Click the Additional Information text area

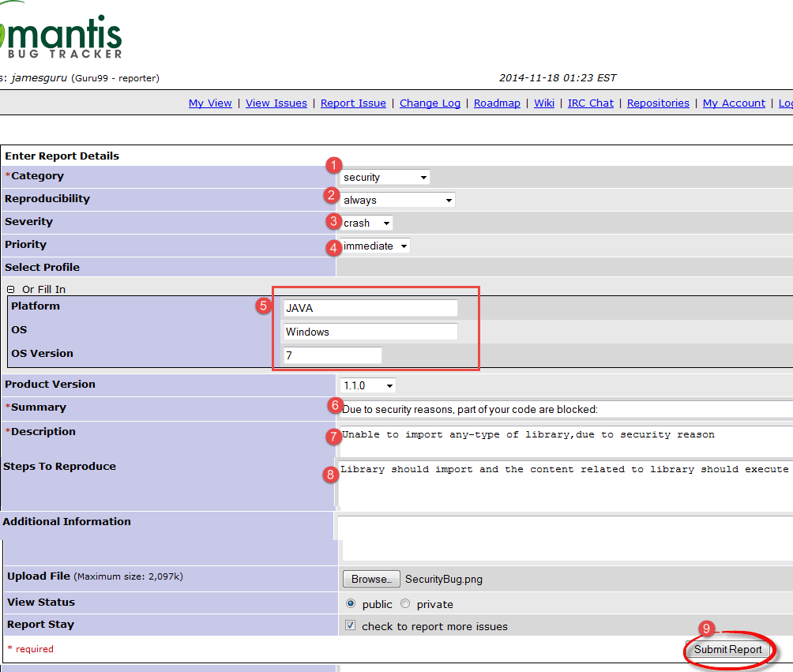[566, 538]
